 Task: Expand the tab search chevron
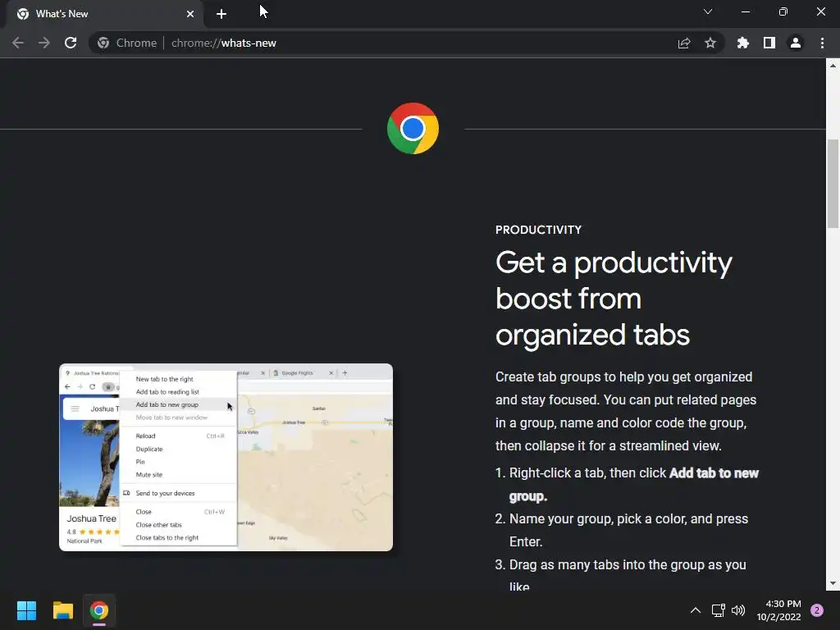click(708, 11)
